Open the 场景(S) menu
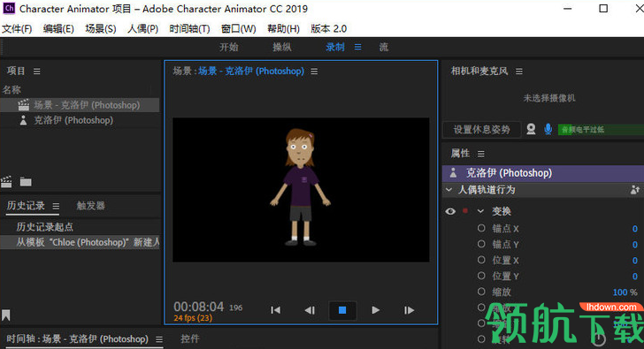Screen dimensions: 644x349 [x=101, y=28]
